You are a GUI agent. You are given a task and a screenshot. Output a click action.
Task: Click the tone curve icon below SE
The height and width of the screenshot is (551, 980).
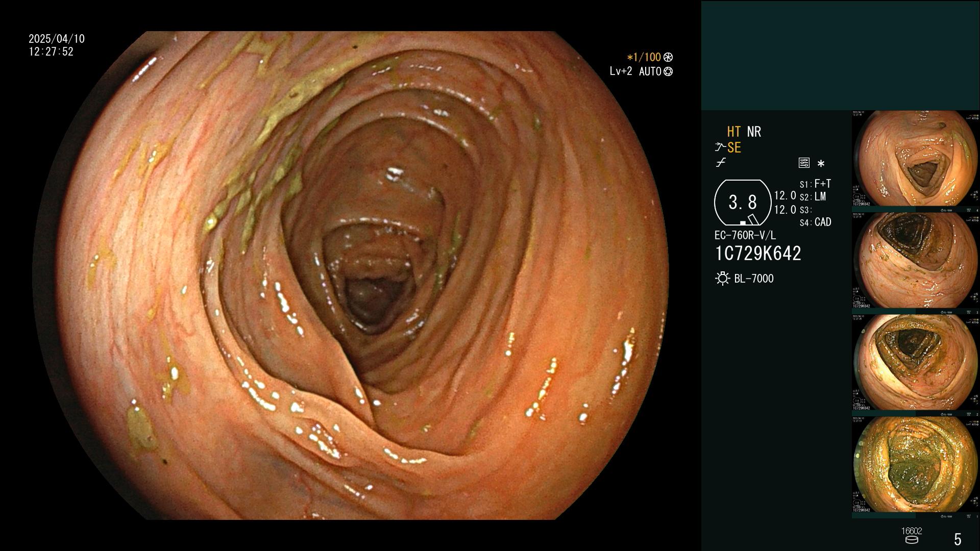(x=721, y=163)
